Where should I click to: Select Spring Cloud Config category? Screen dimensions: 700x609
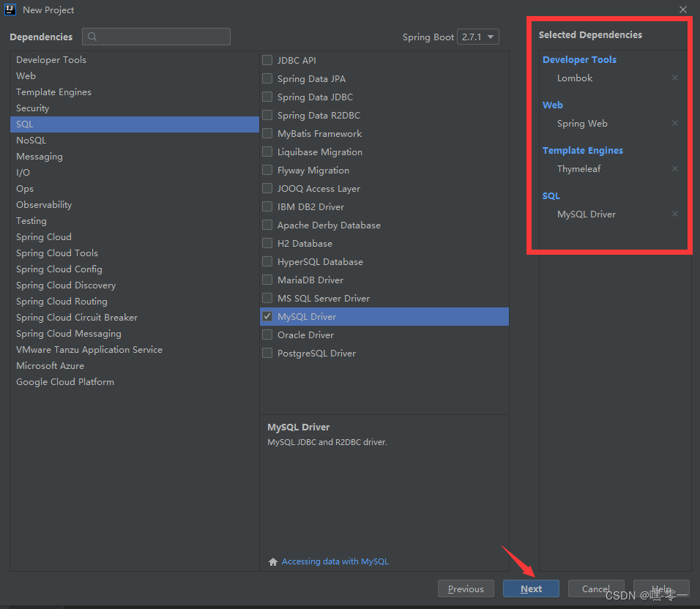tap(135, 269)
